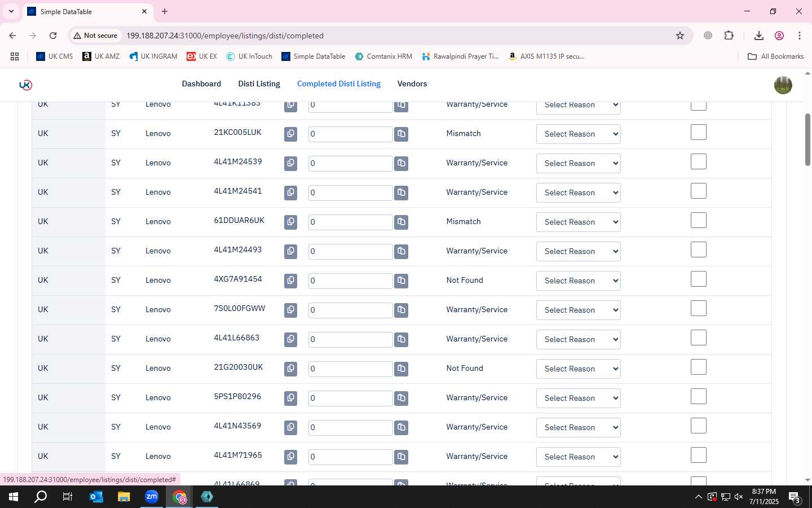Reload the page with the refresh icon
The image size is (812, 508).
[53, 36]
